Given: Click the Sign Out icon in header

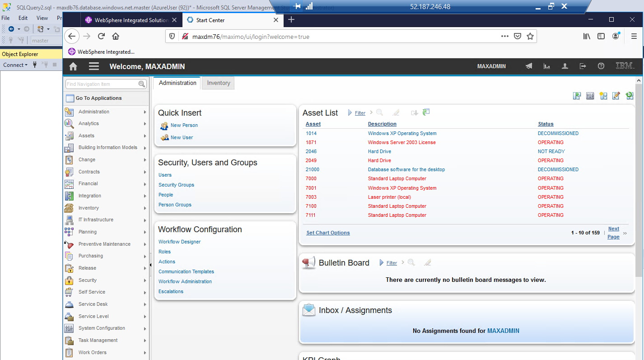Looking at the screenshot, I should click(583, 66).
